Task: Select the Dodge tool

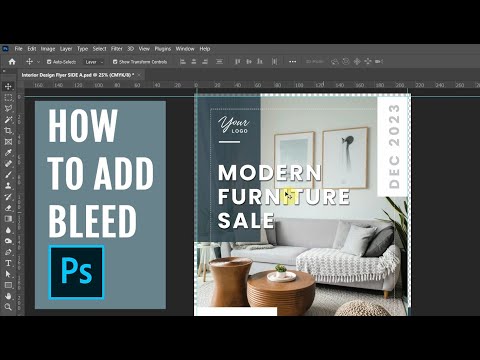Action: pyautogui.click(x=8, y=241)
